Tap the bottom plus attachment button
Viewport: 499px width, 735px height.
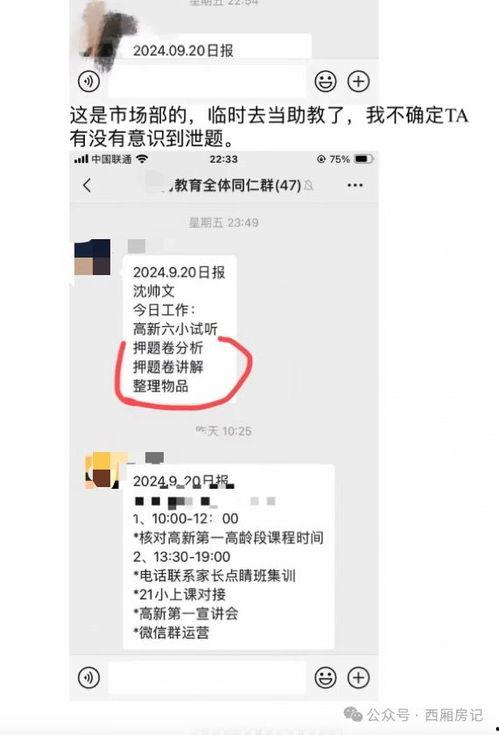[x=358, y=677]
